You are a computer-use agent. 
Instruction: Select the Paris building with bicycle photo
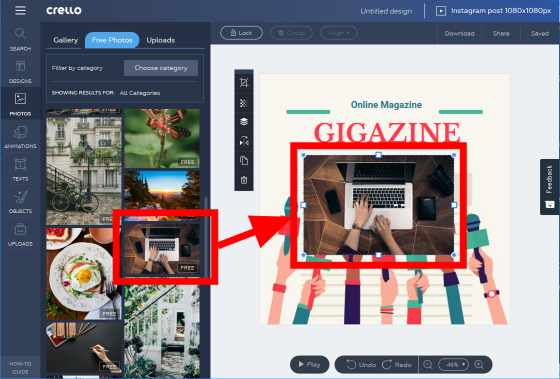[84, 171]
